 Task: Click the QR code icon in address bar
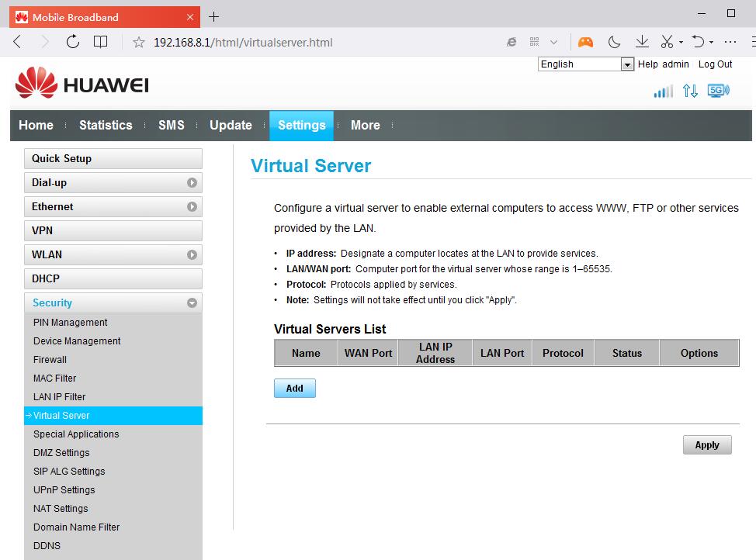coord(535,42)
